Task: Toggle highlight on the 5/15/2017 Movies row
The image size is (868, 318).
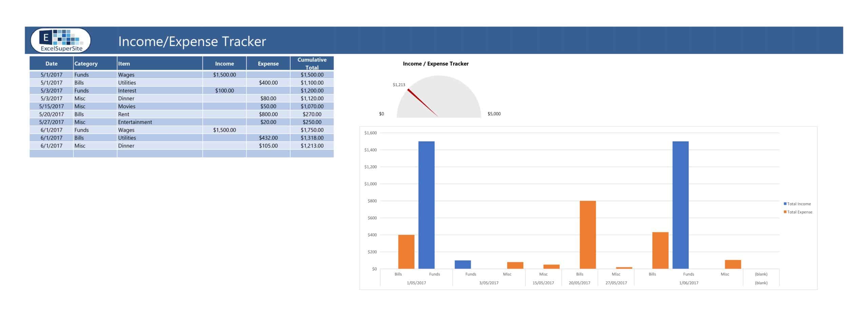Action: (136, 106)
